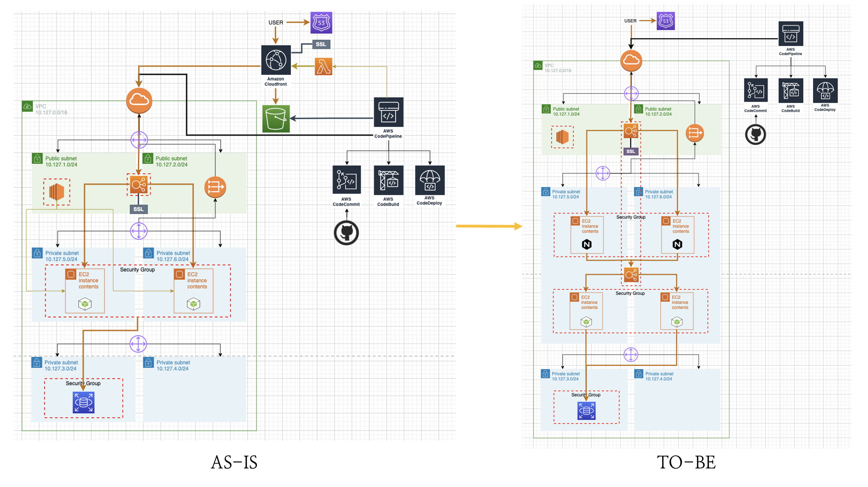Select the TO-BE Route 53 icon

pyautogui.click(x=666, y=21)
